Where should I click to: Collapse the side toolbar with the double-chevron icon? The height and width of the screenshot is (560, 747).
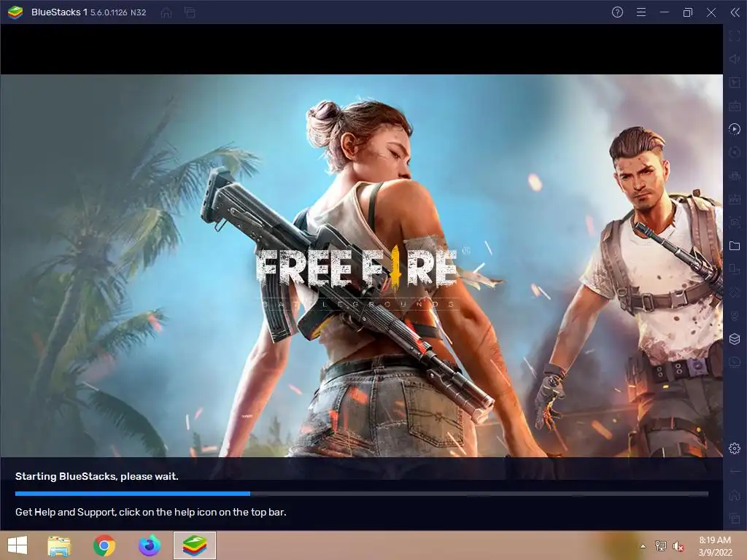pos(735,12)
